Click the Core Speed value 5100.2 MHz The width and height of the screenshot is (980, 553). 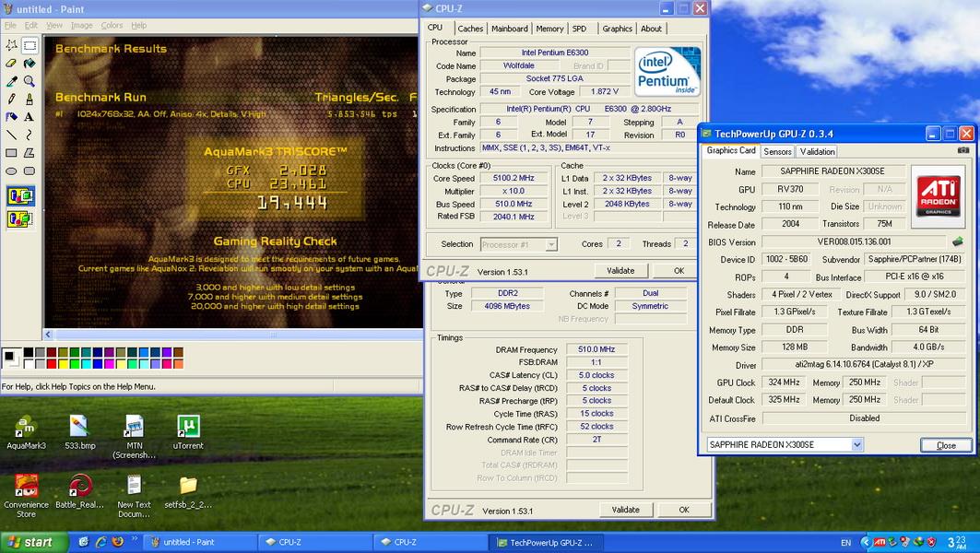click(514, 178)
